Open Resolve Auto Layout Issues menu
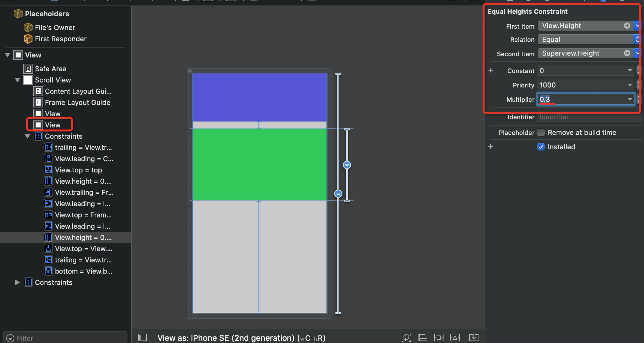This screenshot has width=644, height=343. click(455, 338)
